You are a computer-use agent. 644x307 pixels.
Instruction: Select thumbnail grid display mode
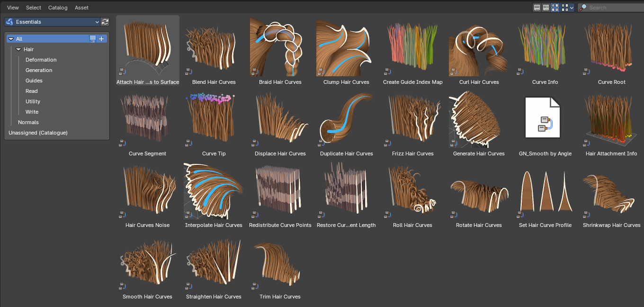(555, 8)
